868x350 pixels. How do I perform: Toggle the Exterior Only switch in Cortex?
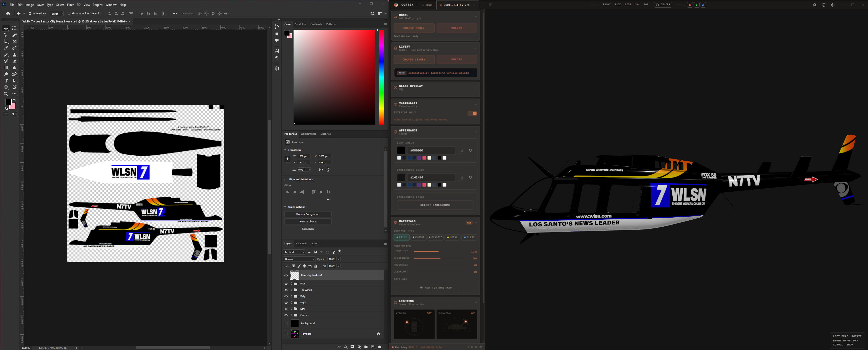tap(472, 113)
